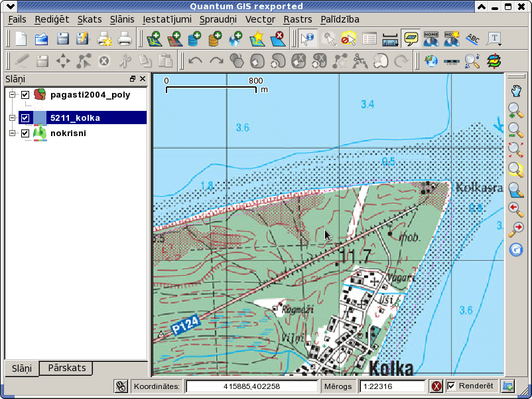The width and height of the screenshot is (532, 399).
Task: Collapse the nokrisni layer node
Action: [12, 133]
